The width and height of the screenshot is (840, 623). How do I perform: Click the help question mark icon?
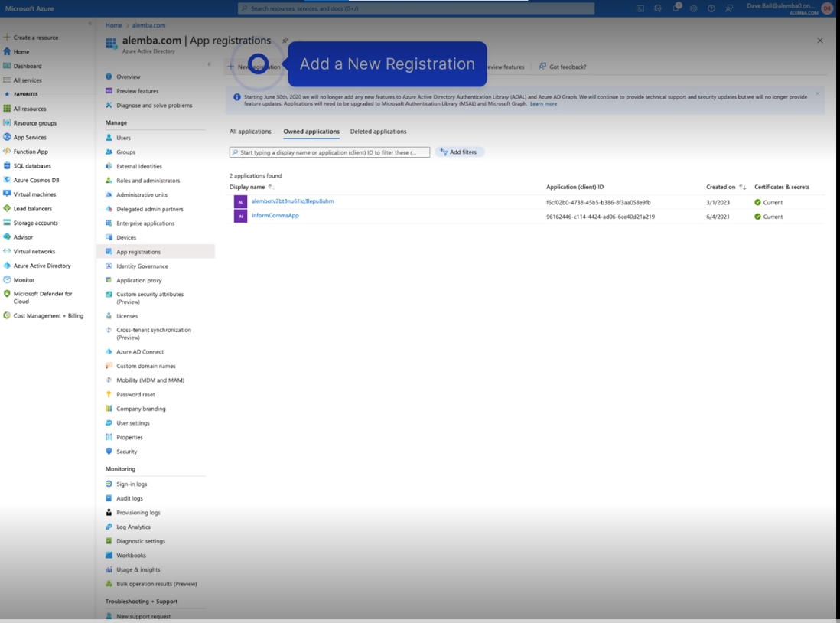[x=711, y=8]
